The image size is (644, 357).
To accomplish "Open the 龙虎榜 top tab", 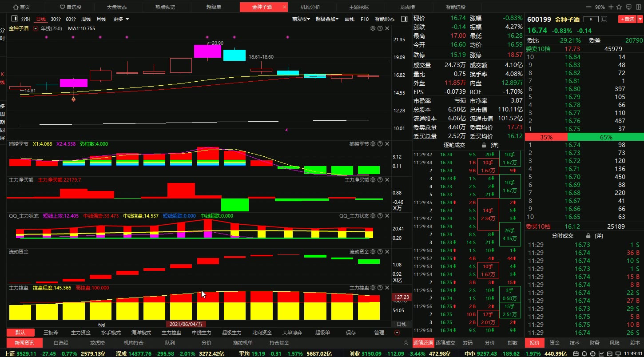I will (x=407, y=7).
